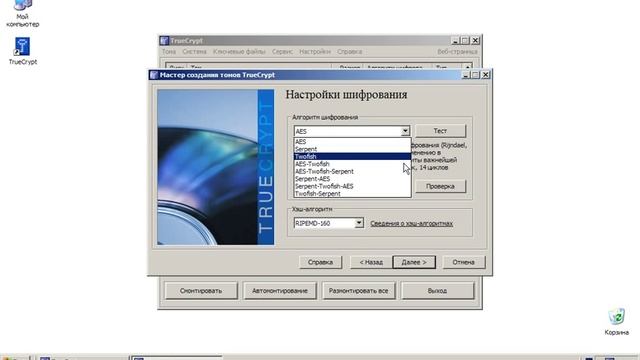
Task: Click the wizard title bar TrueCrypt icon
Action: [x=154, y=75]
